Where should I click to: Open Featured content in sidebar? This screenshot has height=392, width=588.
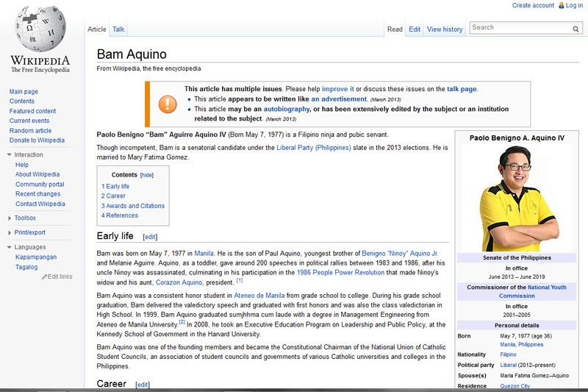tap(32, 111)
